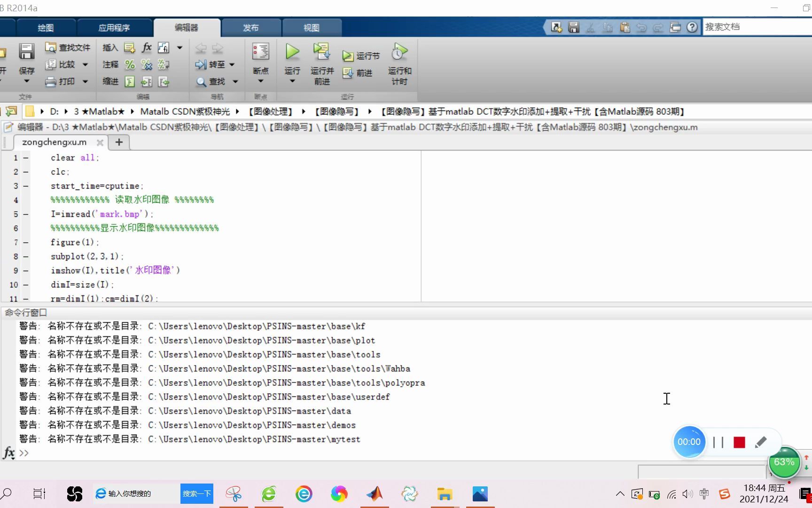Image resolution: width=812 pixels, height=508 pixels.
Task: Click the Go To (转至) button
Action: click(210, 64)
